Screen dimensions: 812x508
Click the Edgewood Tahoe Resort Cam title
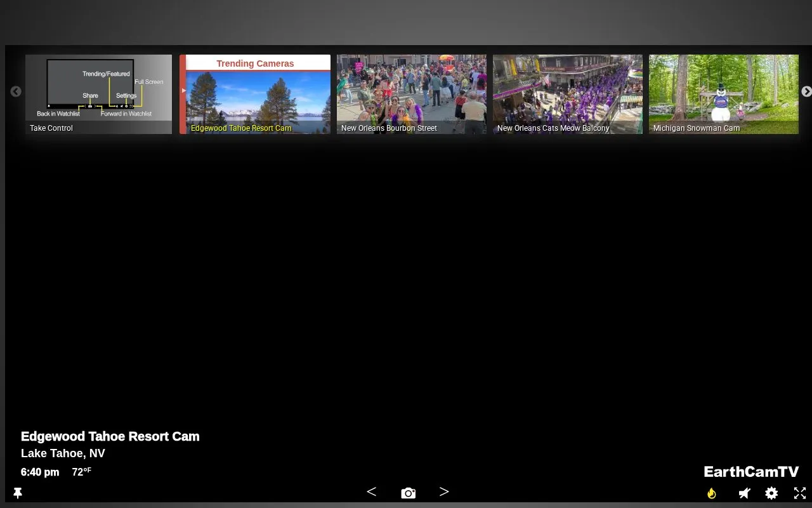click(x=110, y=436)
